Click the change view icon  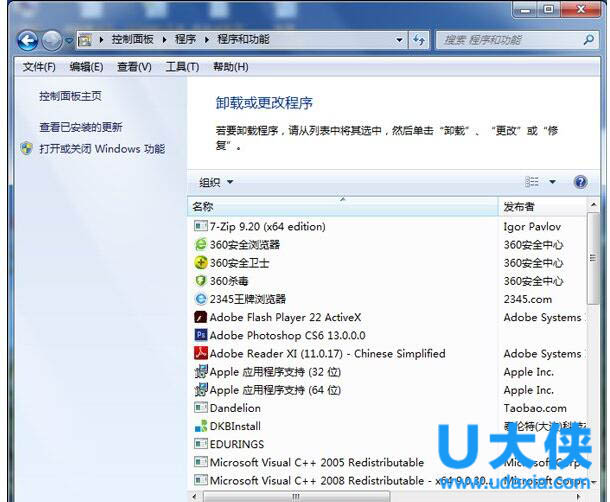532,182
